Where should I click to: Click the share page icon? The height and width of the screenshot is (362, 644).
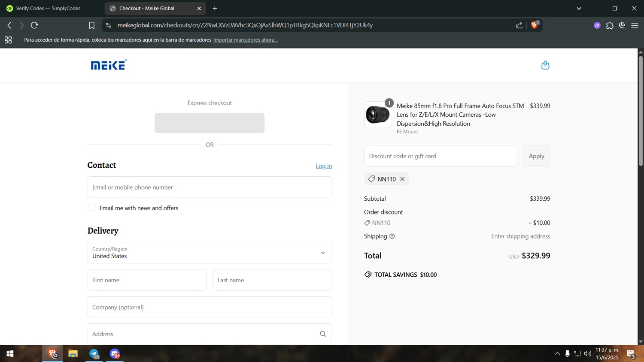click(x=519, y=25)
